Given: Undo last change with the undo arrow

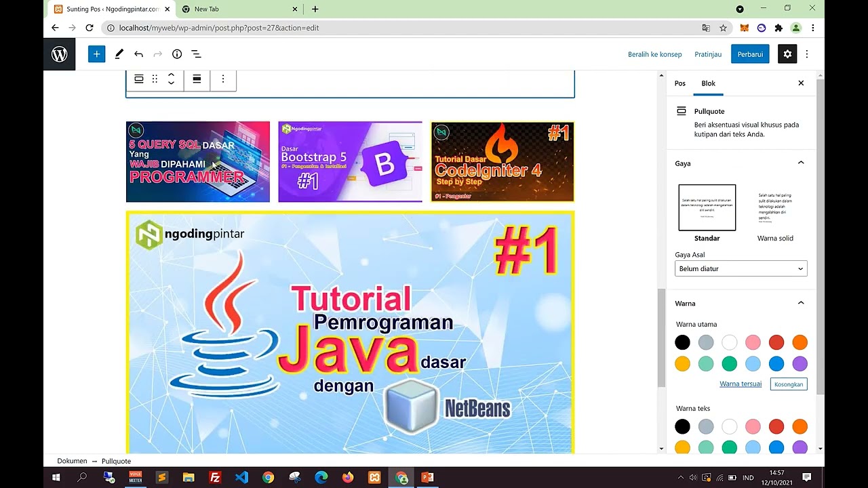Looking at the screenshot, I should click(x=138, y=54).
